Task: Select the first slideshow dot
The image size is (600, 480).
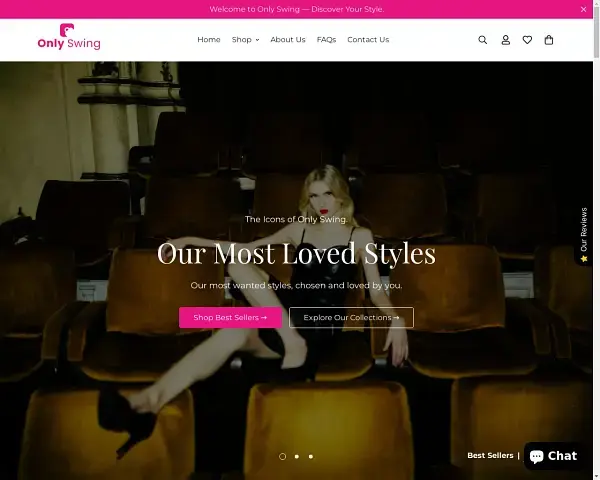Action: [282, 456]
